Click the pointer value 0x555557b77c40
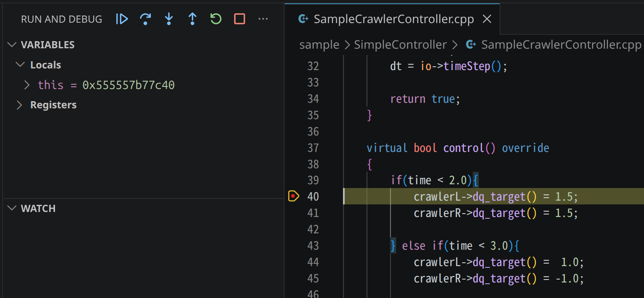 point(128,85)
